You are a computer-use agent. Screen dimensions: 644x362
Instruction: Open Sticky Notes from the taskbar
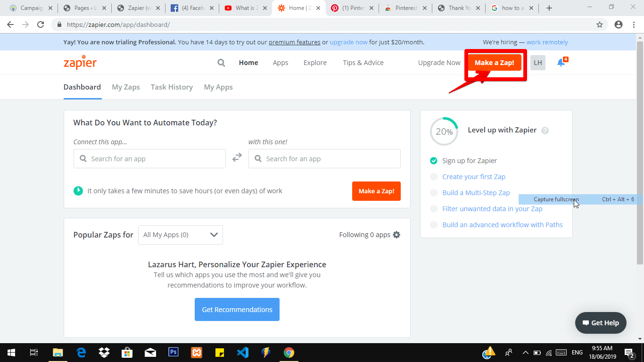coord(220,353)
